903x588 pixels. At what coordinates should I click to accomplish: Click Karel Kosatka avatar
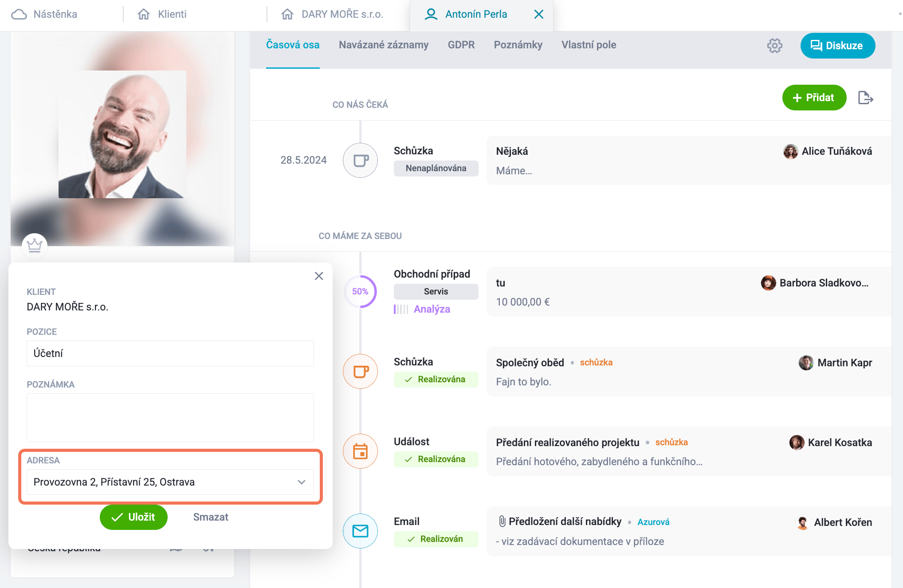(x=797, y=443)
